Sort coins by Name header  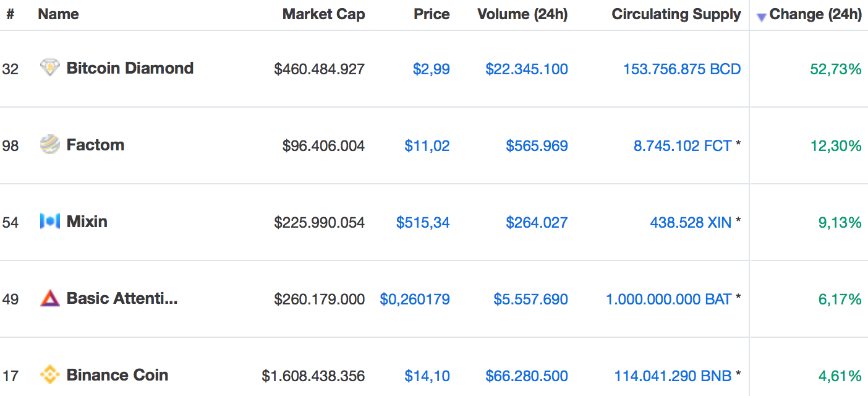coord(58,14)
